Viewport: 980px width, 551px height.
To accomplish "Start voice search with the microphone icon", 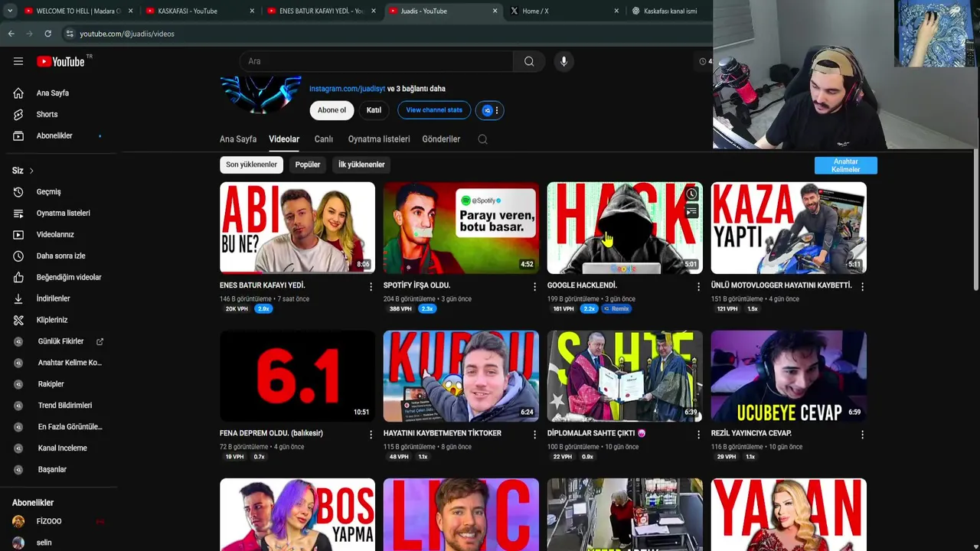I will pyautogui.click(x=563, y=61).
